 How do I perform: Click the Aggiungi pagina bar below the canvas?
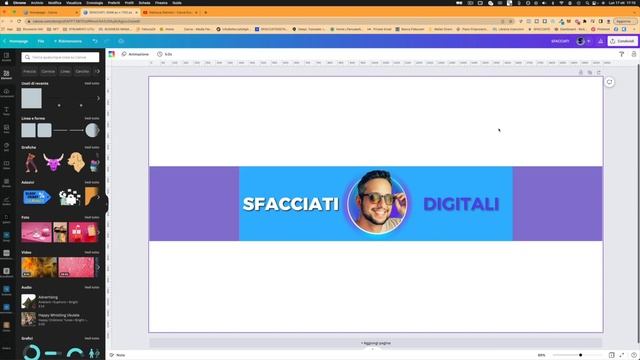tap(376, 343)
